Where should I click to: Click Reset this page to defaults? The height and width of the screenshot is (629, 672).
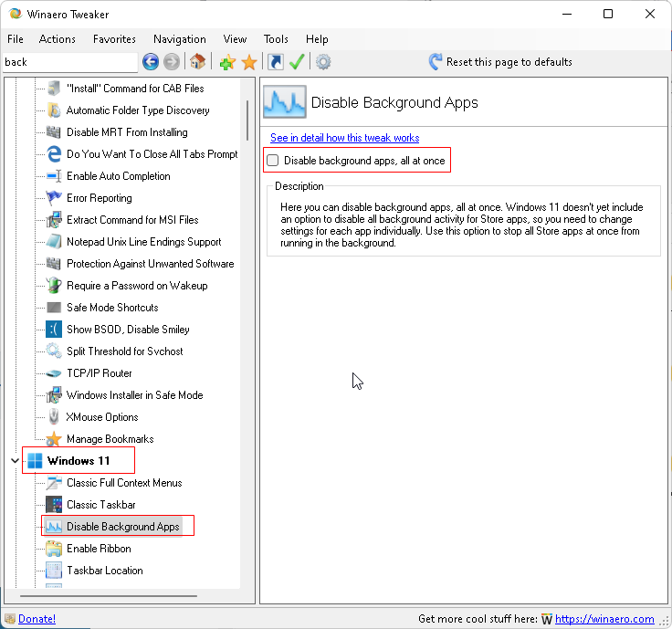(500, 62)
